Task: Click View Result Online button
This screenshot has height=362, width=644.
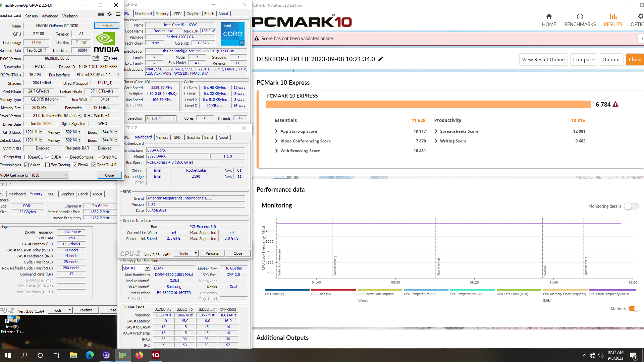Action: (543, 60)
